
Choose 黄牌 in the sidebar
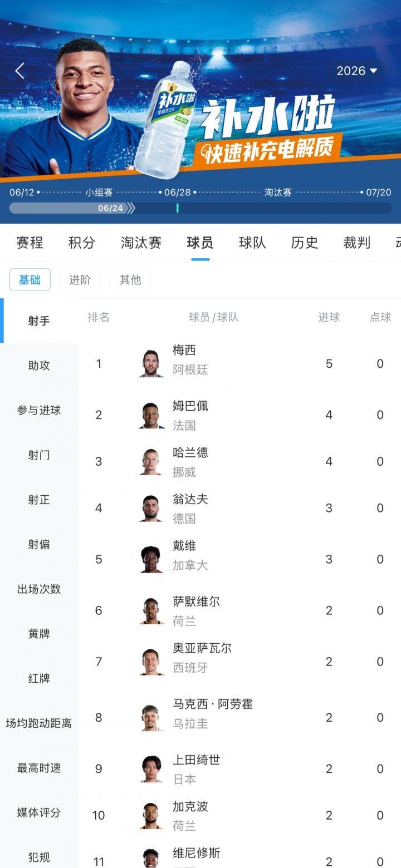pyautogui.click(x=39, y=634)
